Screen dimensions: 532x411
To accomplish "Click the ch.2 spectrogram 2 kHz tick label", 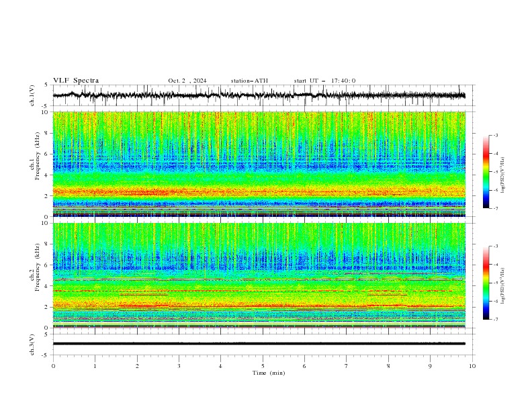I will [x=47, y=307].
